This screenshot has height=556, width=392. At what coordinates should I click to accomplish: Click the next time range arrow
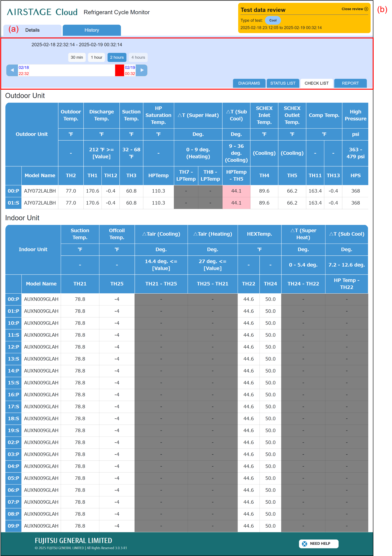tap(142, 70)
